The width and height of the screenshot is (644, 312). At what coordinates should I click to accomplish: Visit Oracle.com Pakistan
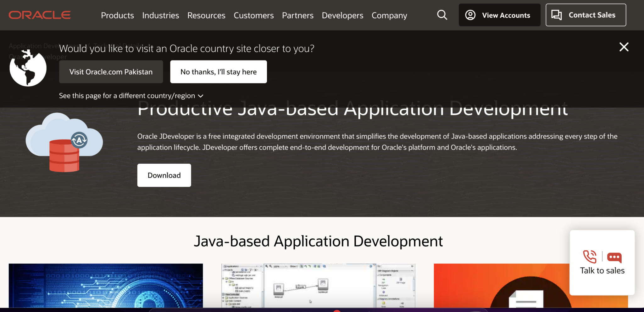111,72
